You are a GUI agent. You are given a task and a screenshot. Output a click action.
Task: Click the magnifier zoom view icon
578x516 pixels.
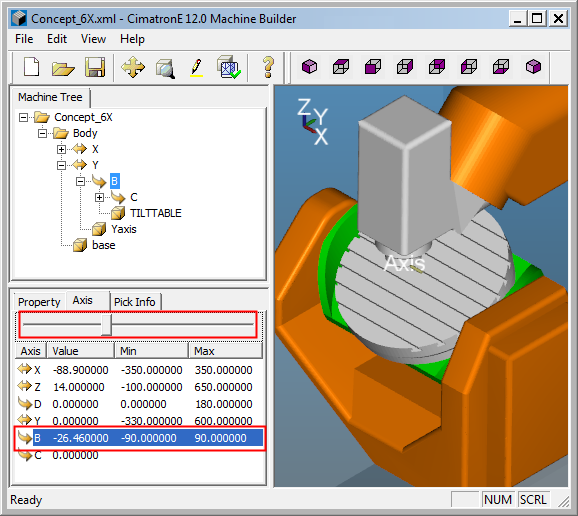165,68
